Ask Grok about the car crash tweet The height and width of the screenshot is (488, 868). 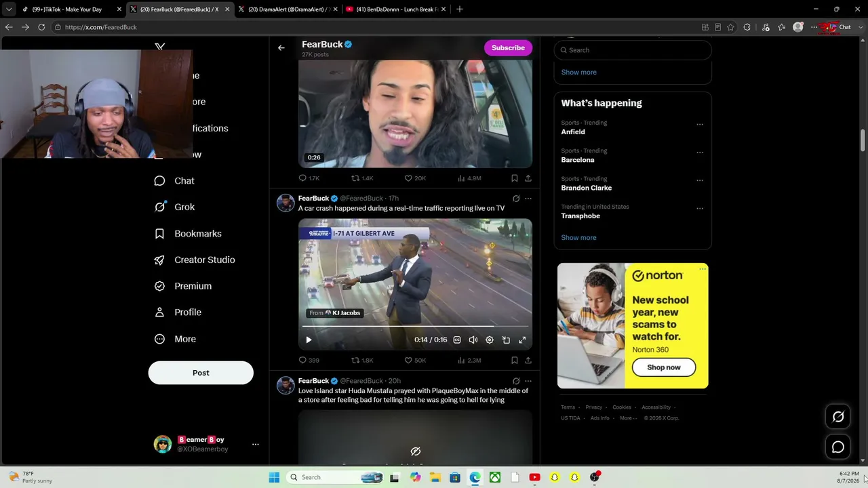tap(516, 199)
